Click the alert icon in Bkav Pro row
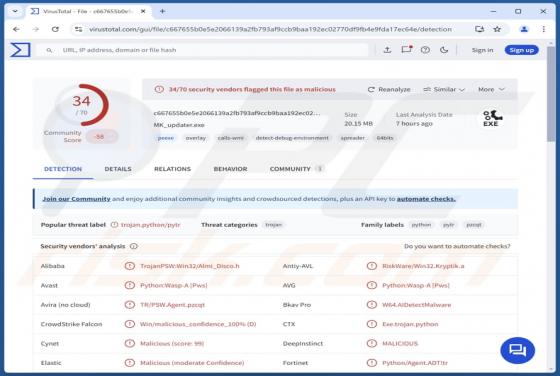The image size is (560, 376). (372, 305)
